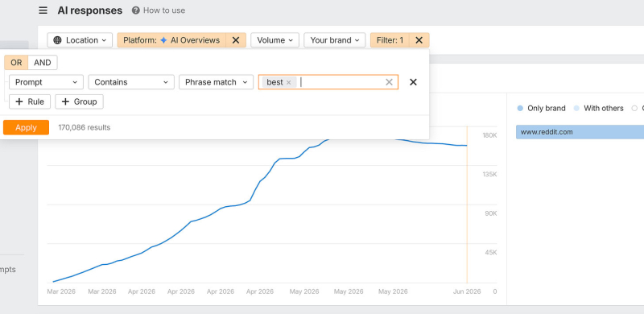Screen dimensions: 644x314
Task: Toggle the With others legend item
Action: [x=598, y=108]
